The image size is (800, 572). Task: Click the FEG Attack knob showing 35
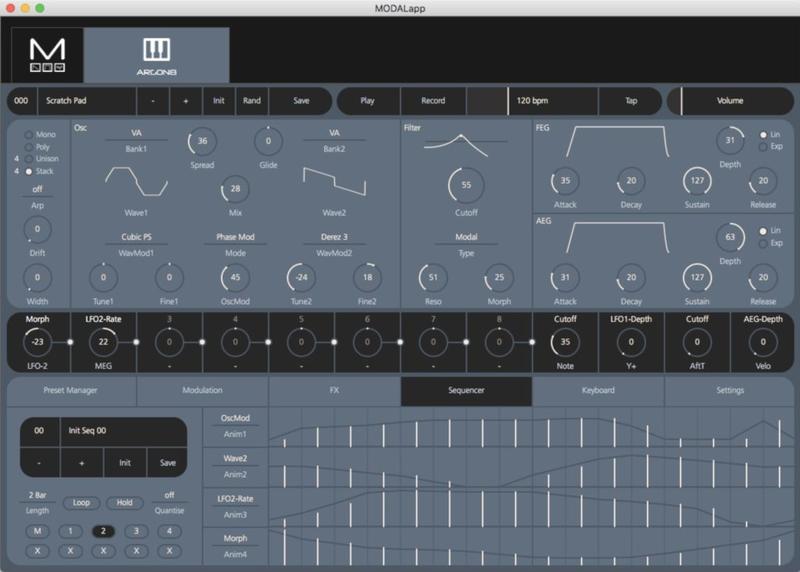point(565,181)
